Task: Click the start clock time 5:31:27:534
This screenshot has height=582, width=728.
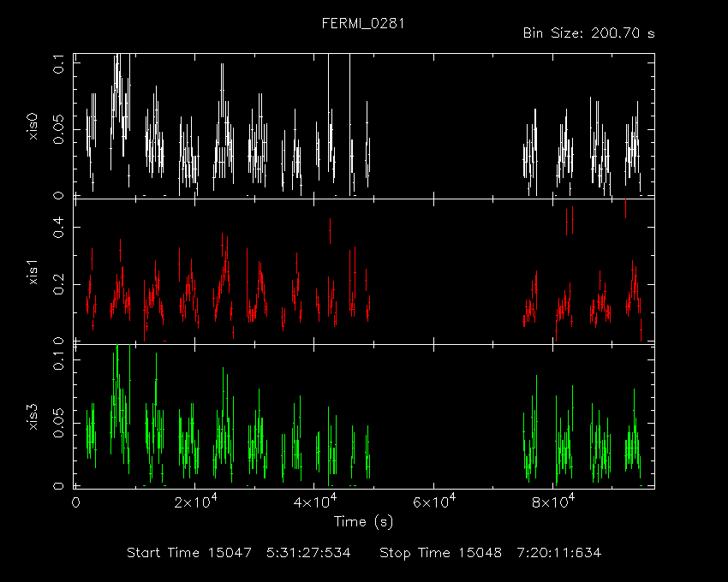Action: pyautogui.click(x=308, y=553)
